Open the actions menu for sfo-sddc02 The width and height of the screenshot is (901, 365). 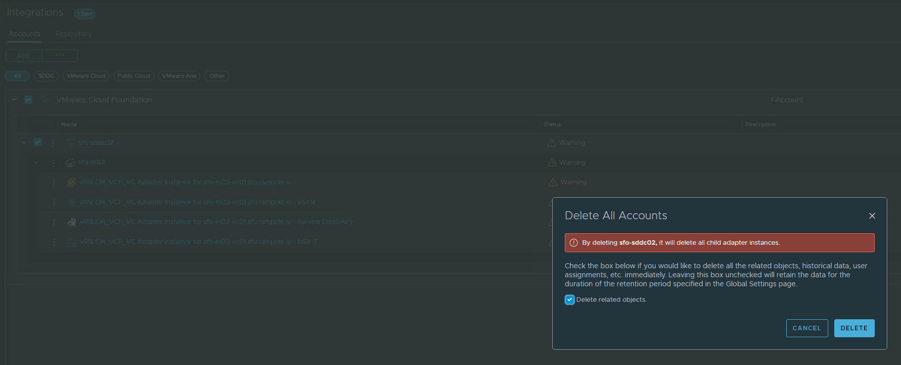pyautogui.click(x=54, y=143)
